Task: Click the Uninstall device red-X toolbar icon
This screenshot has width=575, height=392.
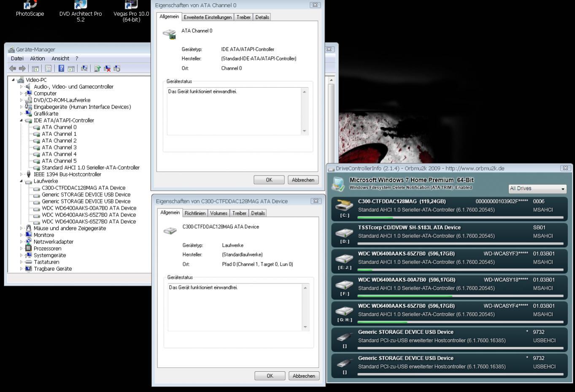Action: 107,68
